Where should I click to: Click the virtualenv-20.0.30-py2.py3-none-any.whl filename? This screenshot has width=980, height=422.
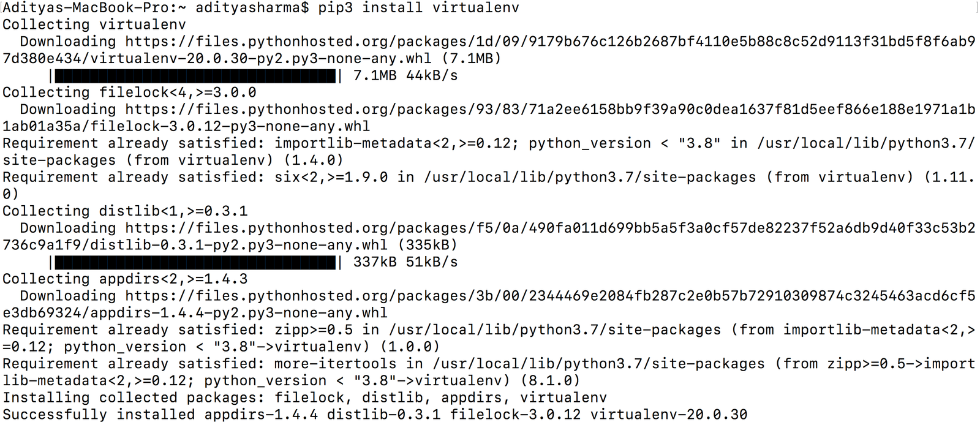coord(261,59)
